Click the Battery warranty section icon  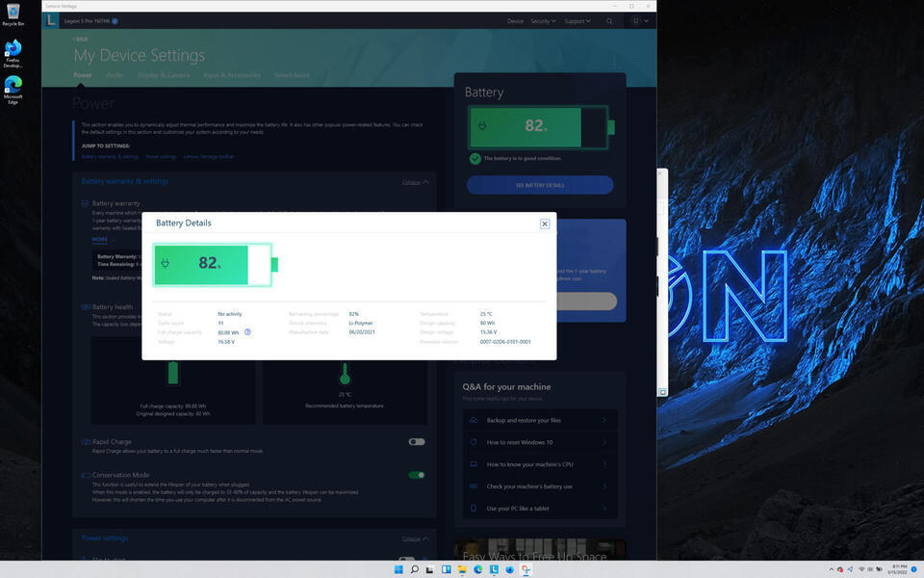(85, 203)
